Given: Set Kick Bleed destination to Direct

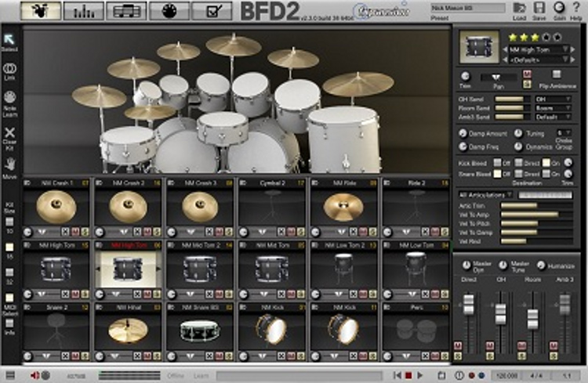Looking at the screenshot, I should (519, 163).
